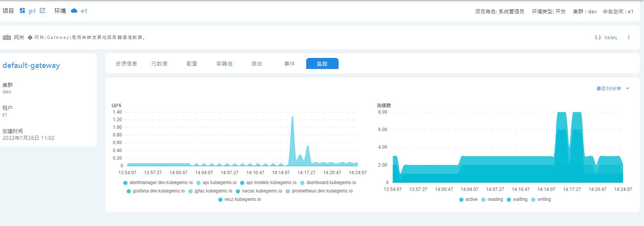
Task: Click the project grid icon next to p1
Action: (22, 11)
